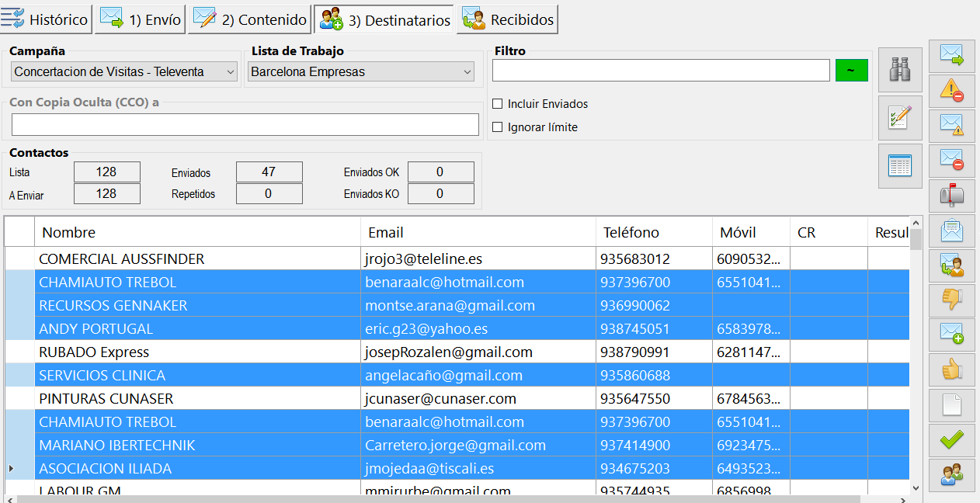Viewport: 980px width, 503px height.
Task: Click email josepRozalen@gmail.com
Action: [449, 352]
